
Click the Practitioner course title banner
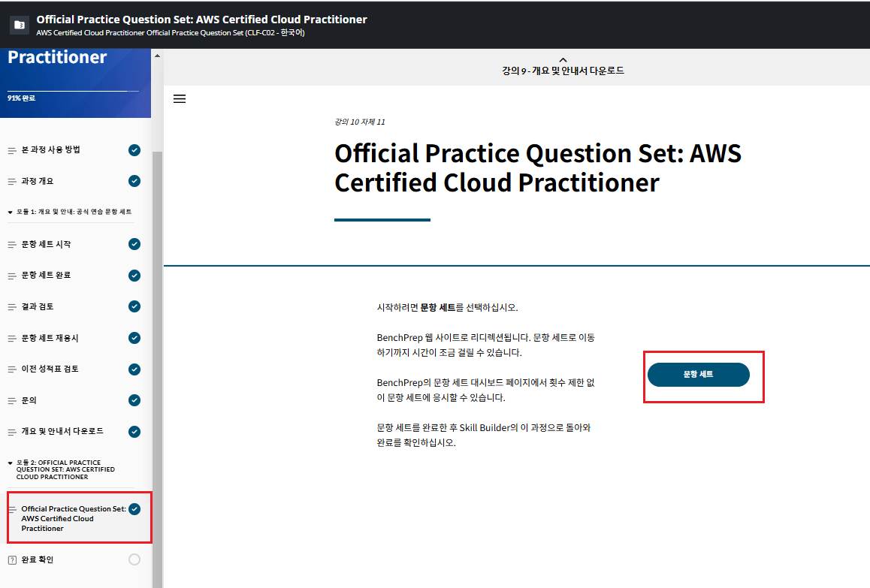[x=57, y=57]
